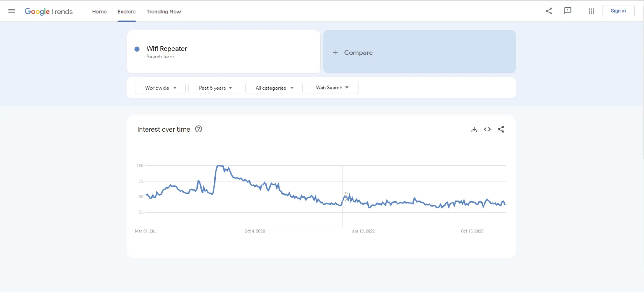Viewport: 644px width, 292px height.
Task: Open the Web Search type dropdown
Action: (x=332, y=88)
